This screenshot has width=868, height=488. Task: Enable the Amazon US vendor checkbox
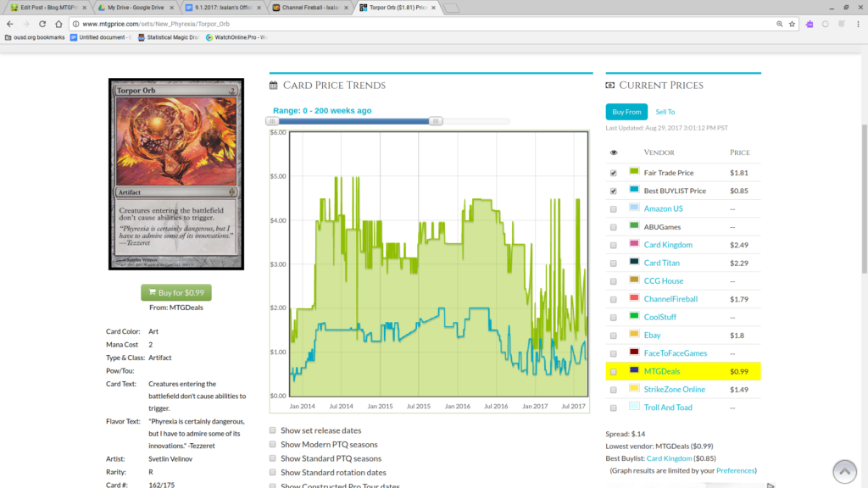614,209
